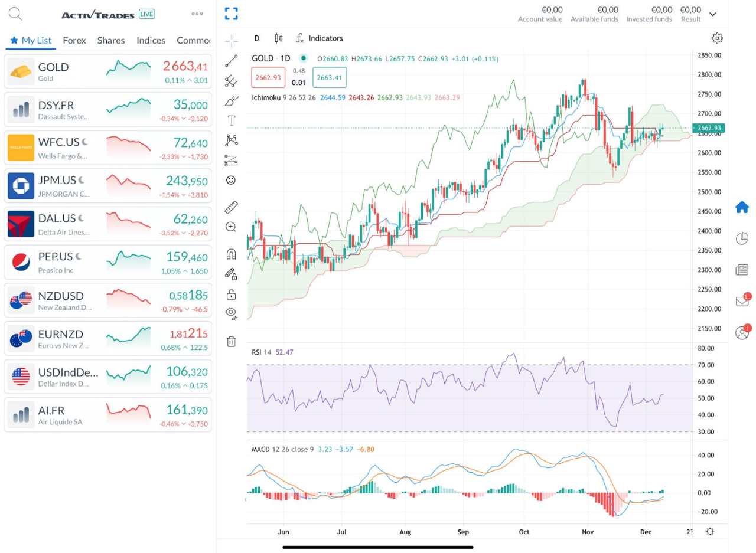Select the ruler measure tool
Screen dimensions: 756x553
232,207
